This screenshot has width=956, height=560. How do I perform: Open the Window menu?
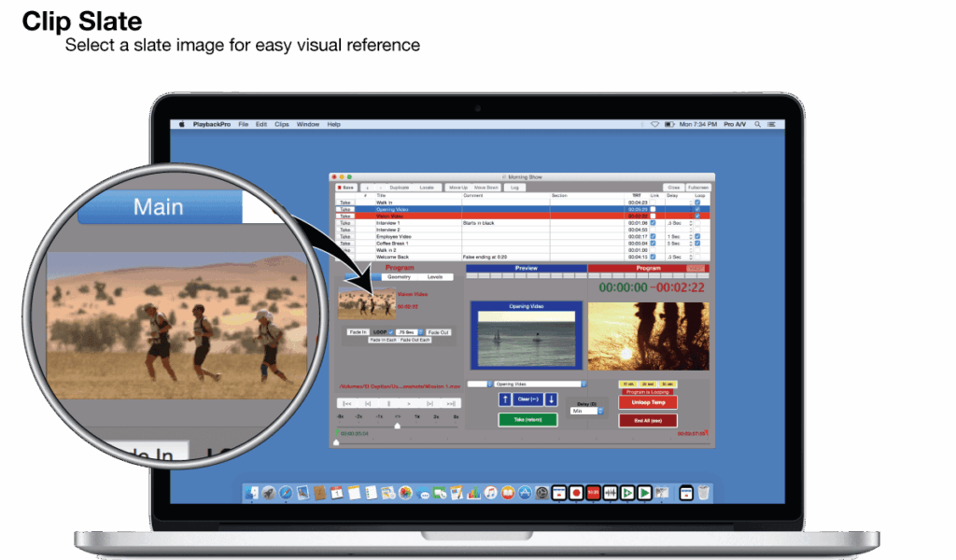(308, 124)
